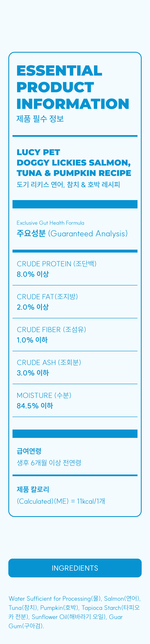150x644 pixels.
Task: Click Exclusive Gut Health Formula text
Action: point(50,223)
